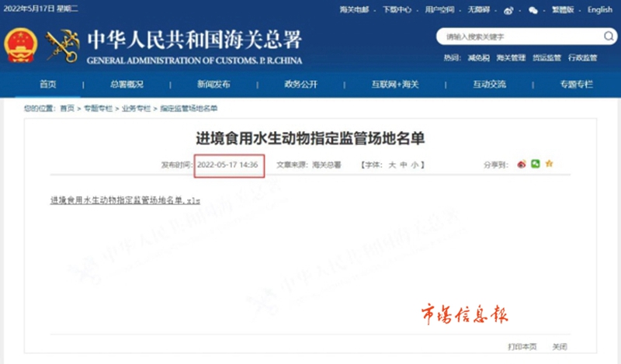
Task: Click the search magnifier icon
Action: (x=609, y=36)
